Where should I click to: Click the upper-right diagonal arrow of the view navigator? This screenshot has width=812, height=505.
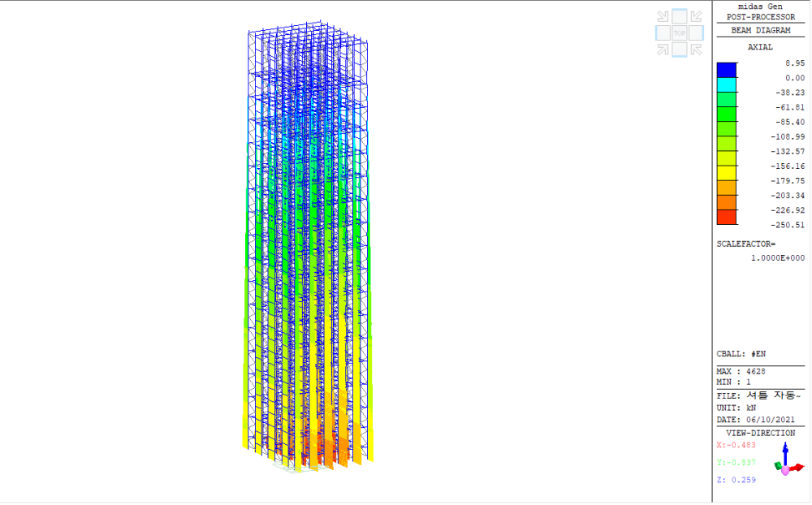pos(696,16)
